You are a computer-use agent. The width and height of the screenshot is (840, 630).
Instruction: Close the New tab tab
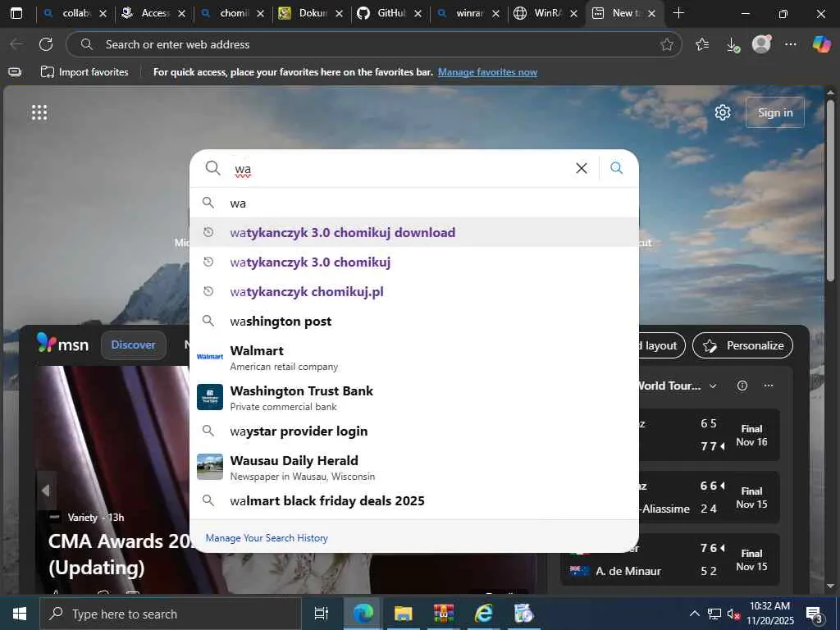tap(651, 13)
